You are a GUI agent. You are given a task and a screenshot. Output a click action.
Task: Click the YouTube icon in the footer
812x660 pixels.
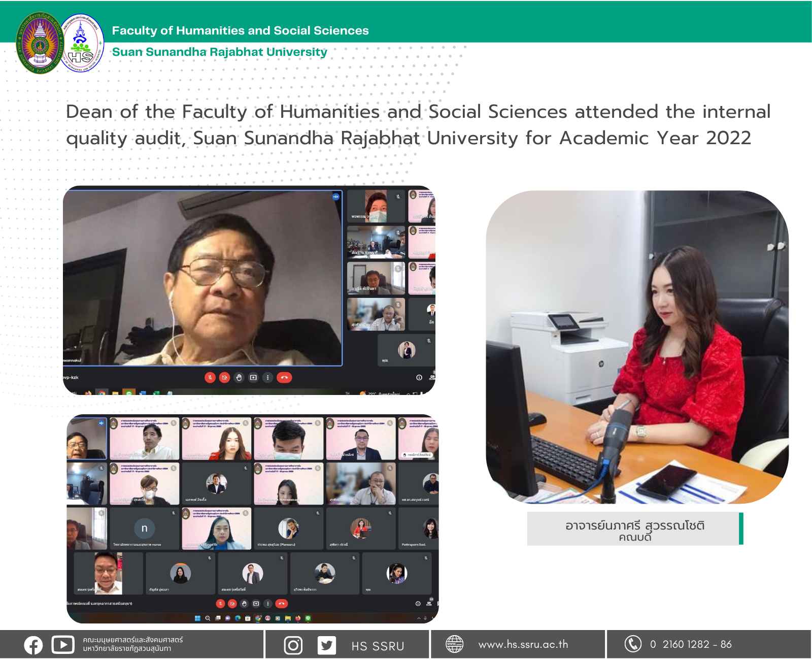click(x=63, y=645)
